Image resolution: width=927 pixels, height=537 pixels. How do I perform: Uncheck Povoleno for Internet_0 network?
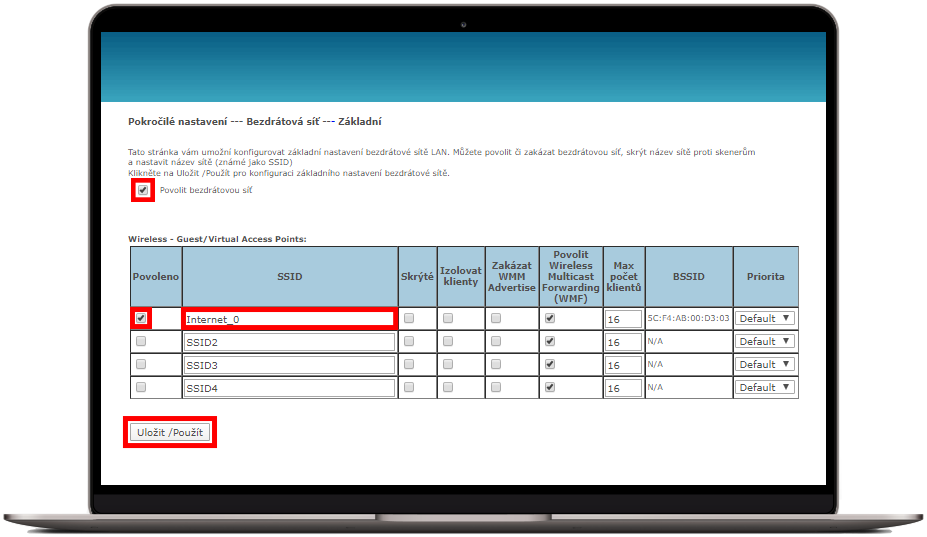141,318
